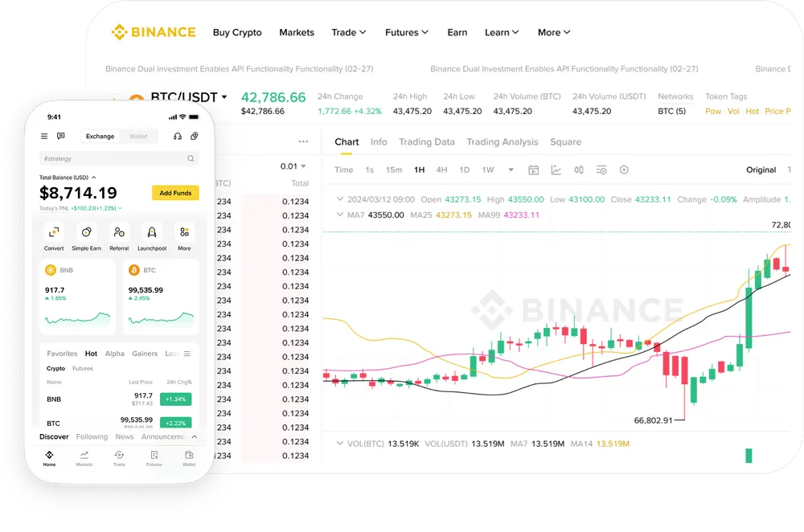The image size is (804, 532).
Task: Select the 15m chart interval
Action: coord(394,170)
